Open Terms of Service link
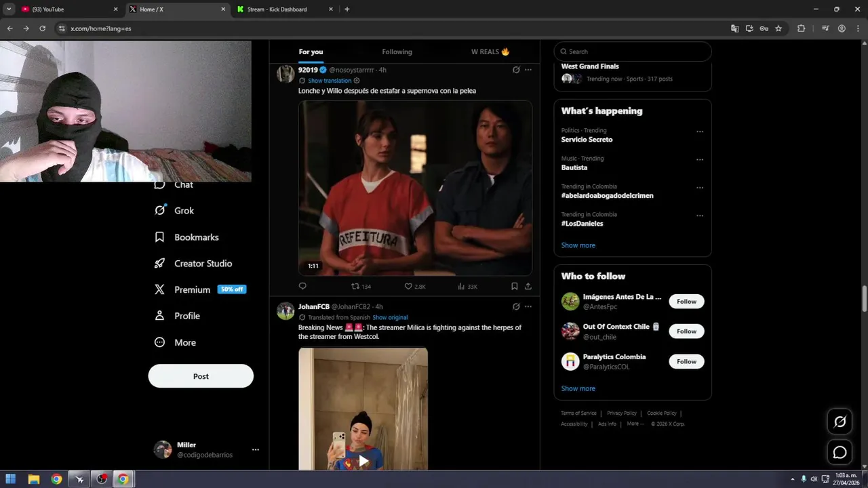This screenshot has height=488, width=868. [x=578, y=413]
